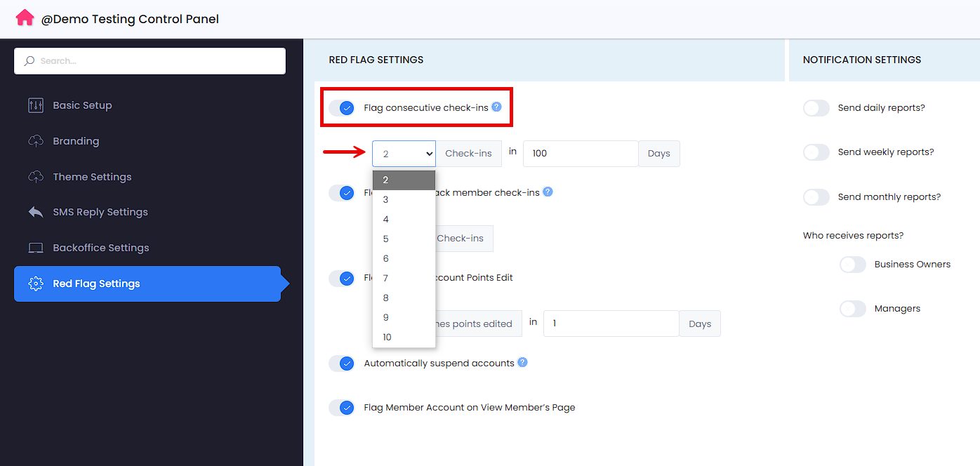Click the Red Flag Settings gear icon
Screen dimensions: 980x466
point(36,284)
